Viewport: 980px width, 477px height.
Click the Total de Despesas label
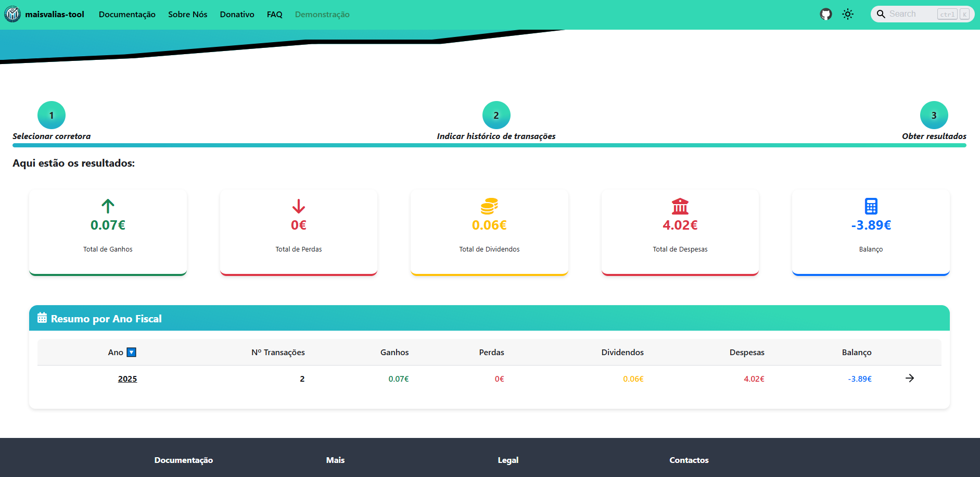680,249
